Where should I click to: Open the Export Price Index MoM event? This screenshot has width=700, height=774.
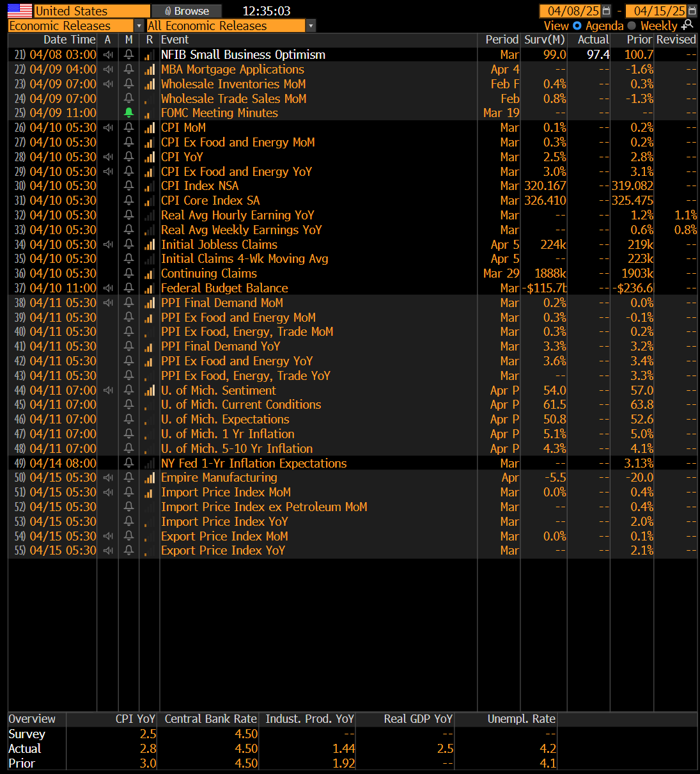click(224, 537)
